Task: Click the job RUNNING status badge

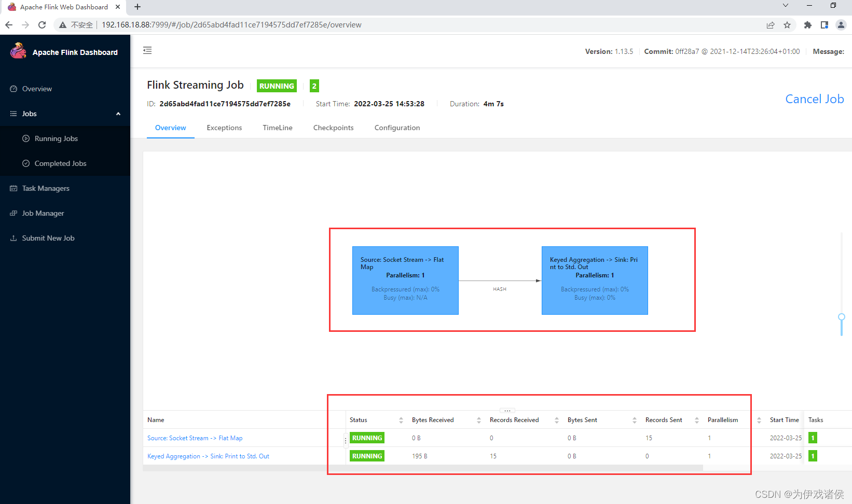Action: coord(277,86)
